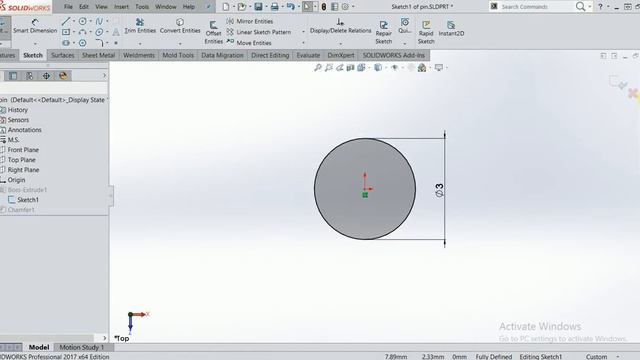Open the Window menu

pyautogui.click(x=166, y=7)
